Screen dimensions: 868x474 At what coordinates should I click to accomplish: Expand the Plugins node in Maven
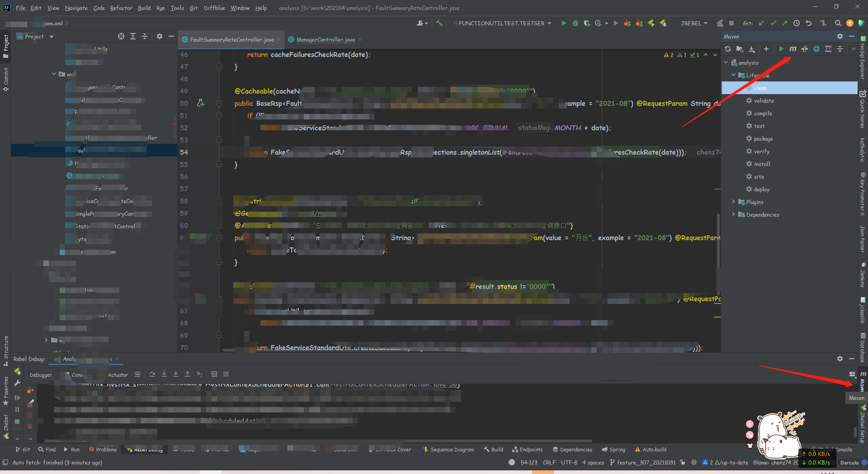(x=733, y=202)
